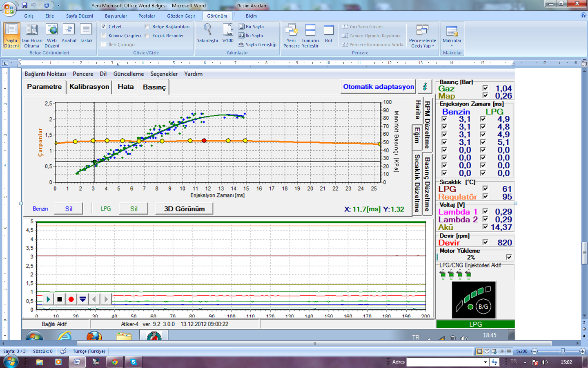Viewport: 588px width, 368px height.
Task: Switch to Web Düzeni view
Action: [52, 36]
